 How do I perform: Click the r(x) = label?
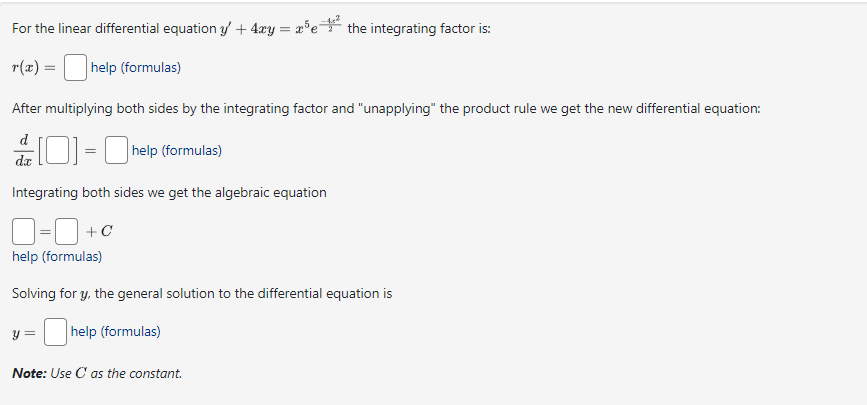coord(34,68)
